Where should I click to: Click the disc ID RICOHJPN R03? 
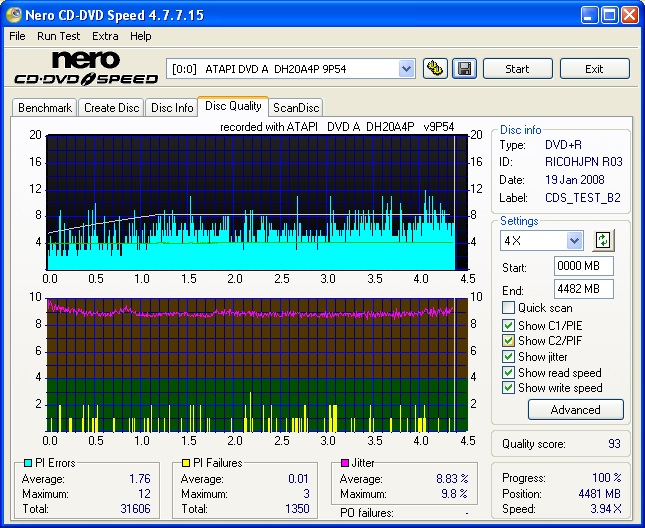tap(584, 162)
